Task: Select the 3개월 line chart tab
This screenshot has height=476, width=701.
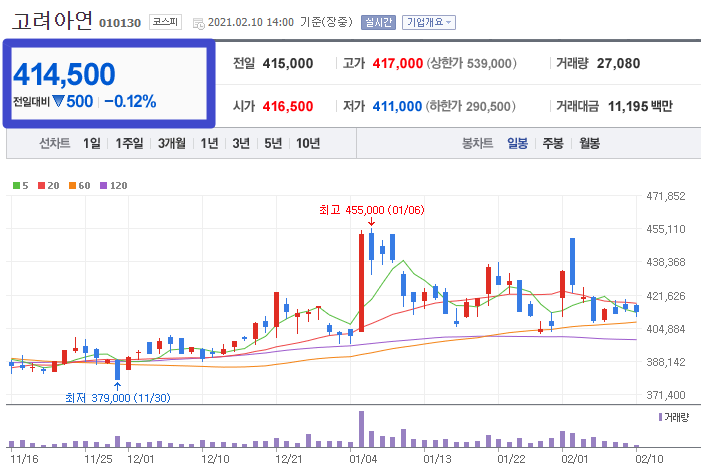Action: [172, 143]
